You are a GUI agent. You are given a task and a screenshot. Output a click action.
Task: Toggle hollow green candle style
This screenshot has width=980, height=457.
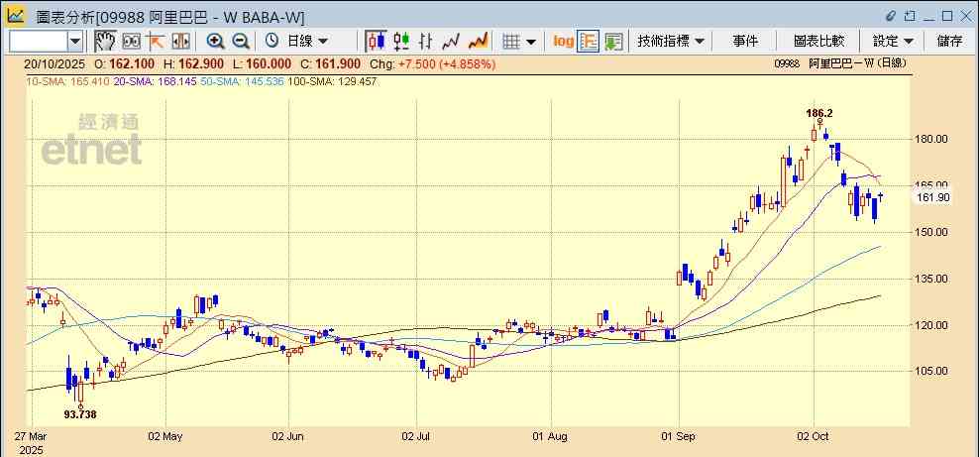(x=401, y=41)
